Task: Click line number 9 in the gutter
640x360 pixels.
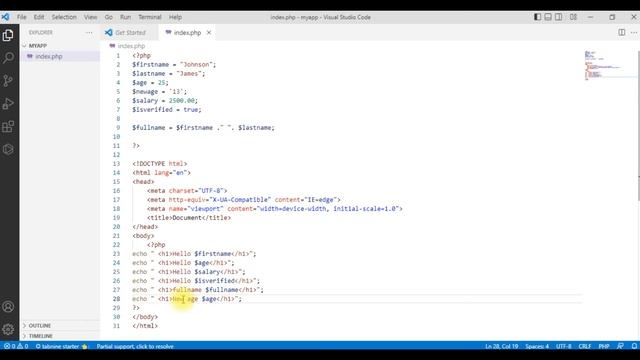Action: [x=118, y=127]
